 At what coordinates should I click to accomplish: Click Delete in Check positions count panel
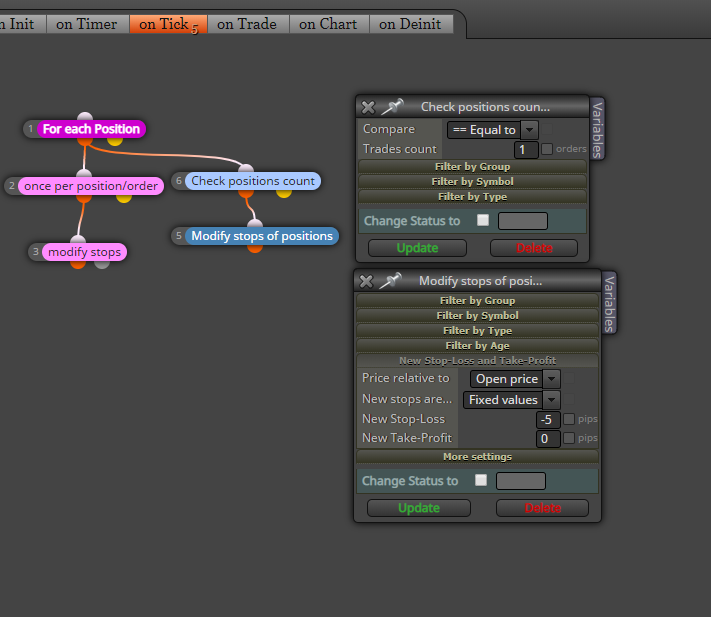[534, 248]
